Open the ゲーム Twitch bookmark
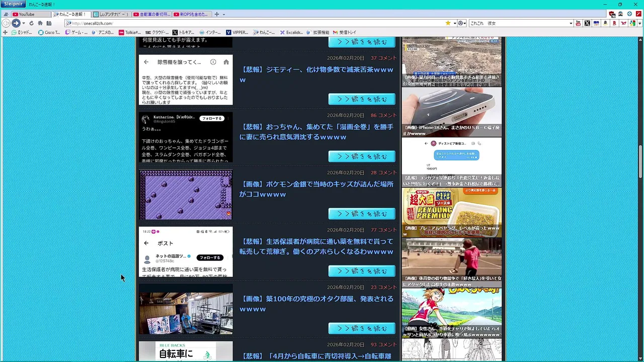This screenshot has width=644, height=362. (76, 32)
